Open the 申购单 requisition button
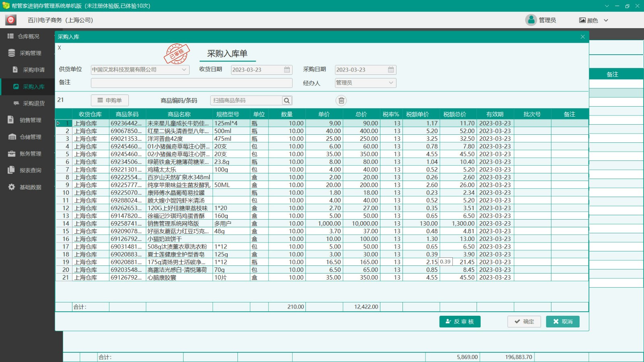 coord(109,100)
